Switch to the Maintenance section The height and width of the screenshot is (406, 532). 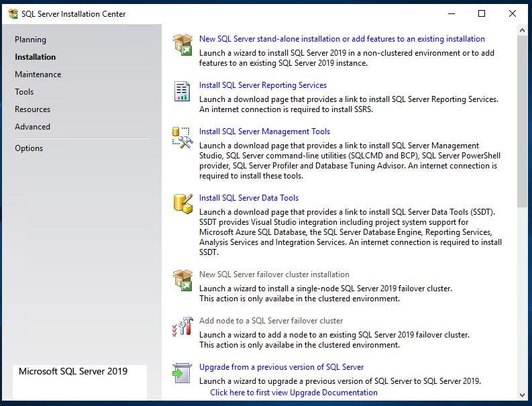[38, 74]
